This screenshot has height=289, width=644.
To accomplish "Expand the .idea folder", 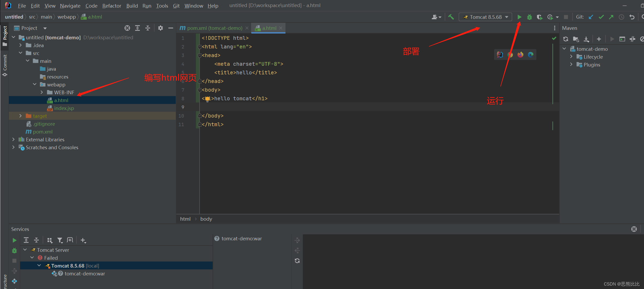I will coord(21,45).
